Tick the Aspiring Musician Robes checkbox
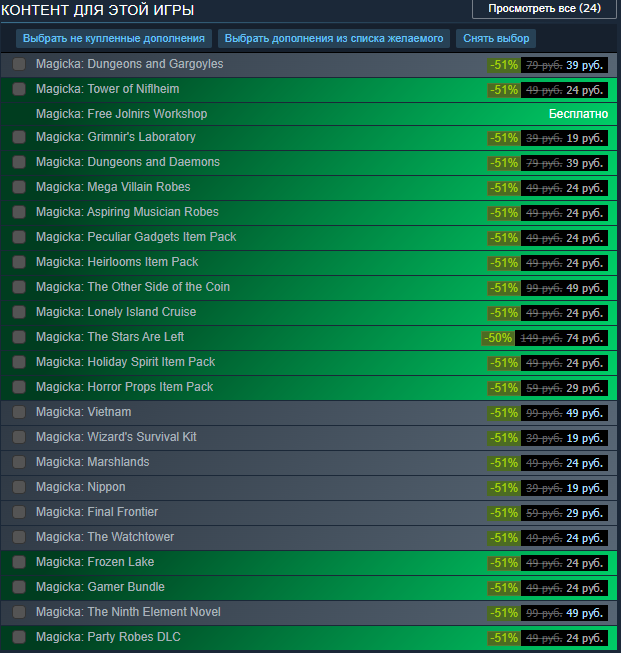This screenshot has height=653, width=621. coord(19,212)
